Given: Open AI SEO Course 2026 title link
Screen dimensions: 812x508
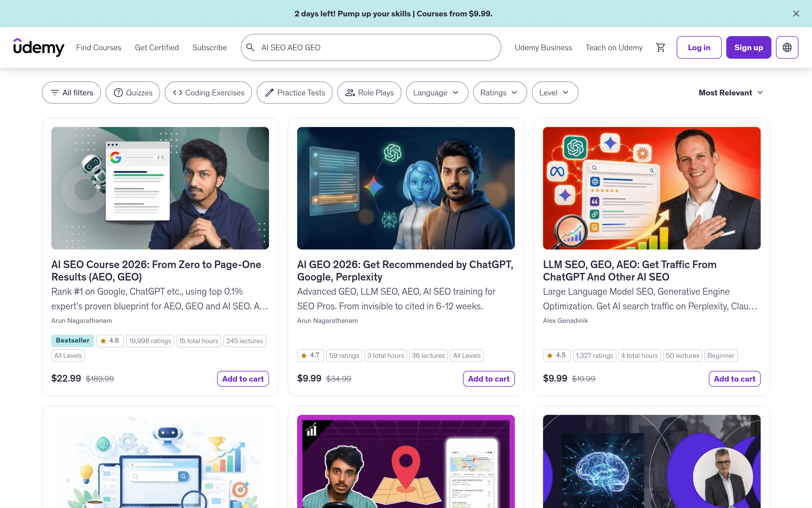Looking at the screenshot, I should (156, 270).
